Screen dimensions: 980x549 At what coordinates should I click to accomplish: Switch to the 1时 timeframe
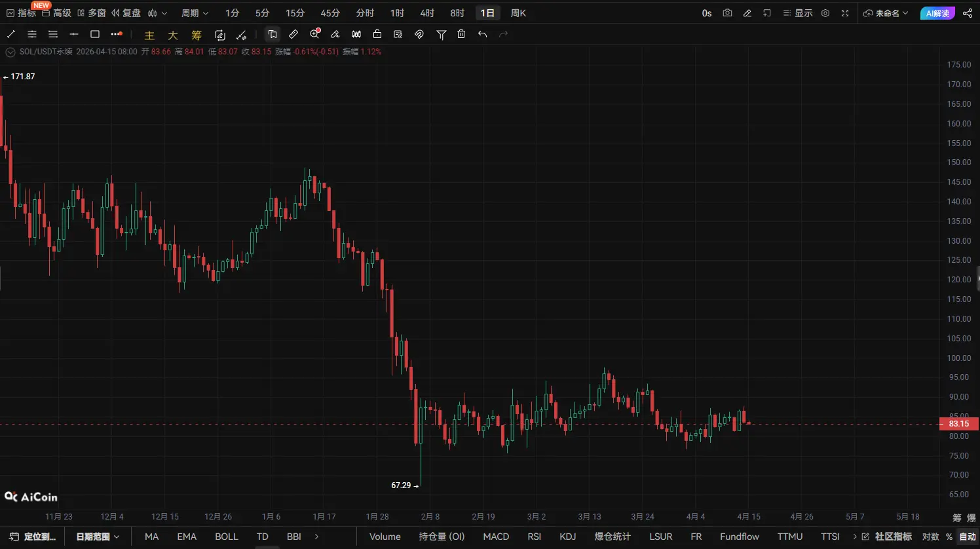click(x=398, y=13)
